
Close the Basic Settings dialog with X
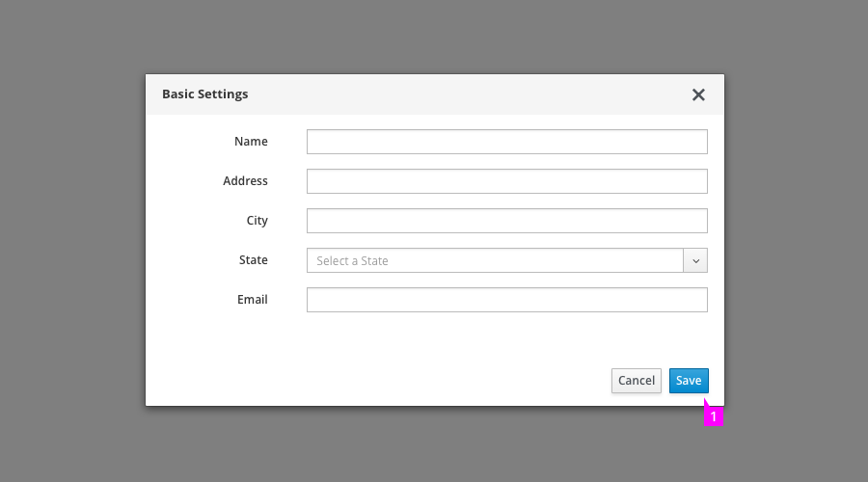(x=698, y=94)
